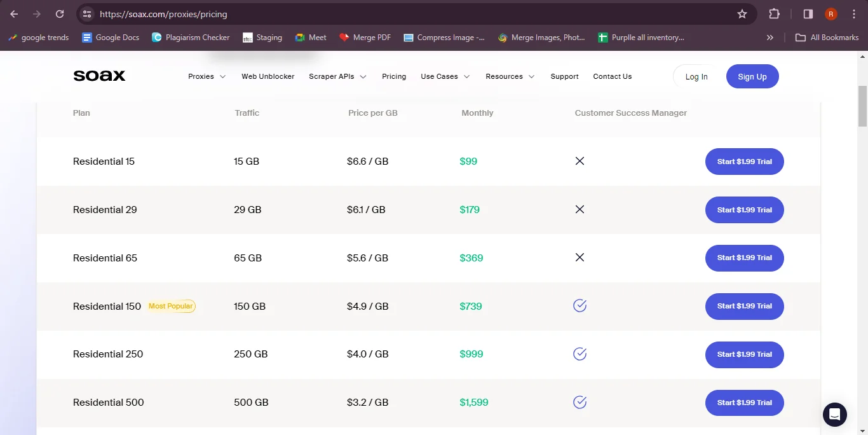Open the Google Docs bookmark

click(111, 38)
